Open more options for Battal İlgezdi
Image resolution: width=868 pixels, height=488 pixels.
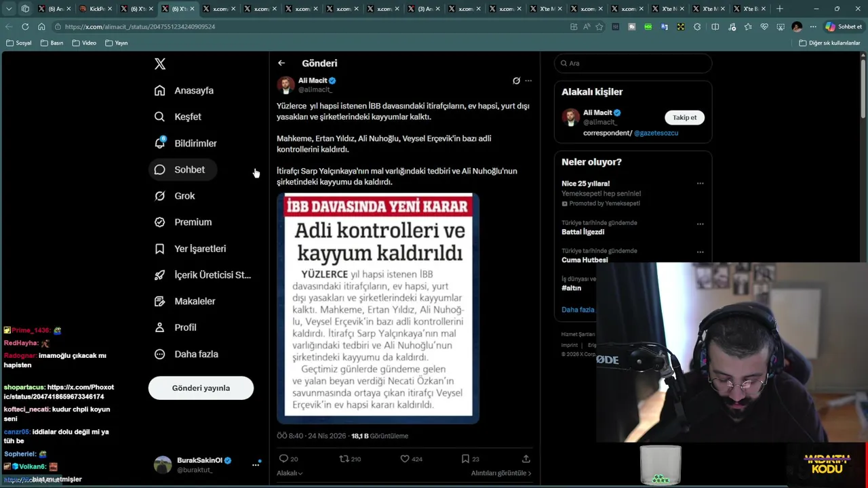700,224
